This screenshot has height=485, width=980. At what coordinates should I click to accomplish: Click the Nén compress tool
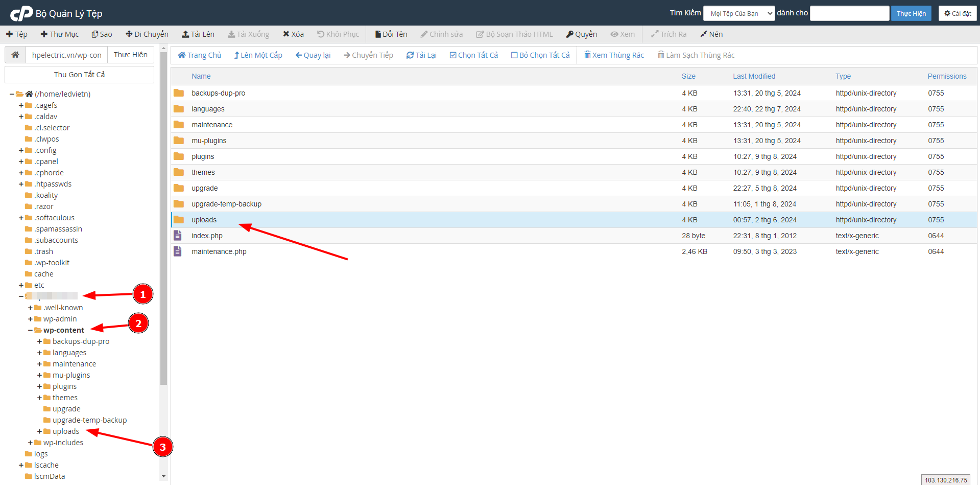click(711, 34)
